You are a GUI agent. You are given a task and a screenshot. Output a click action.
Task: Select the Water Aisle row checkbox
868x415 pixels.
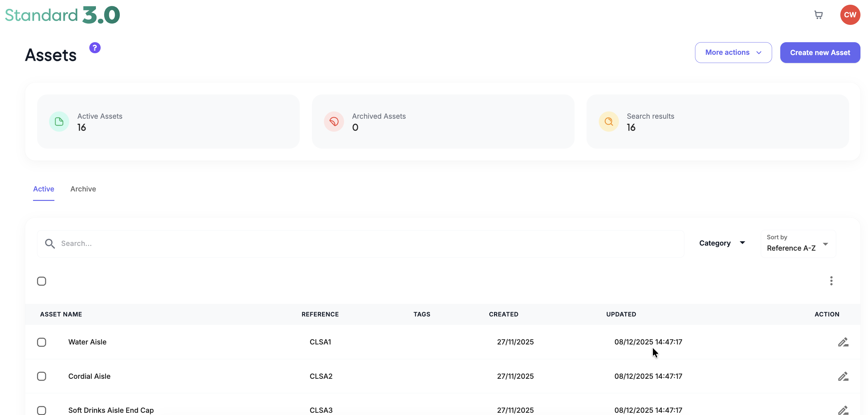click(42, 342)
